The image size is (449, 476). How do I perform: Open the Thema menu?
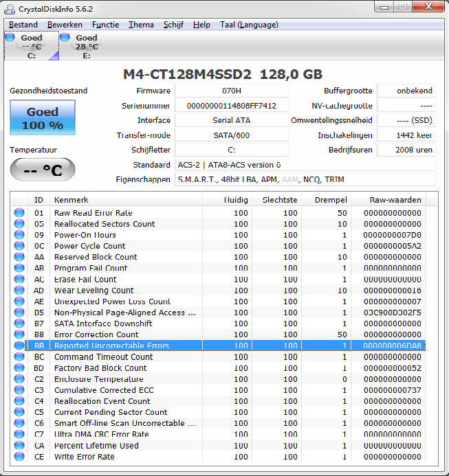141,25
